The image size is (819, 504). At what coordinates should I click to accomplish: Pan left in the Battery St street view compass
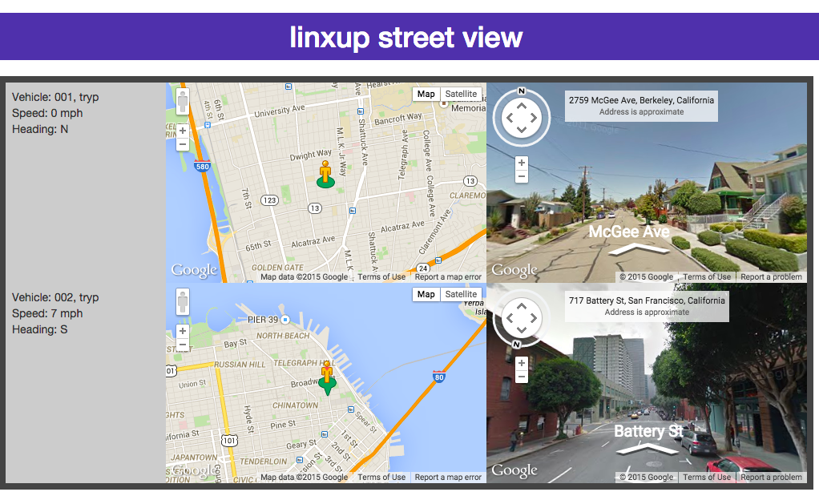pyautogui.click(x=510, y=318)
